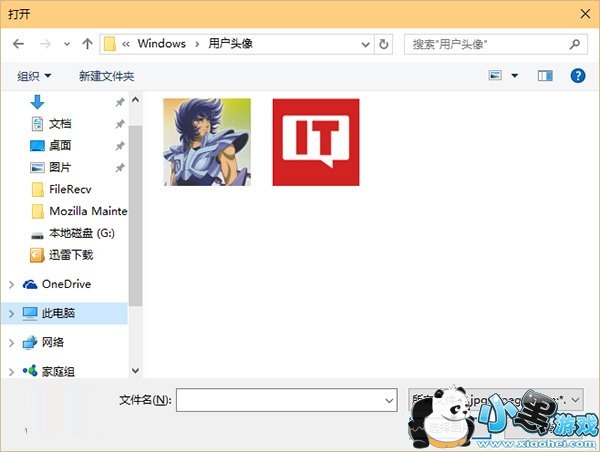Select 此电脑 in the navigation pane
Screen dimensions: 600x452
point(58,313)
